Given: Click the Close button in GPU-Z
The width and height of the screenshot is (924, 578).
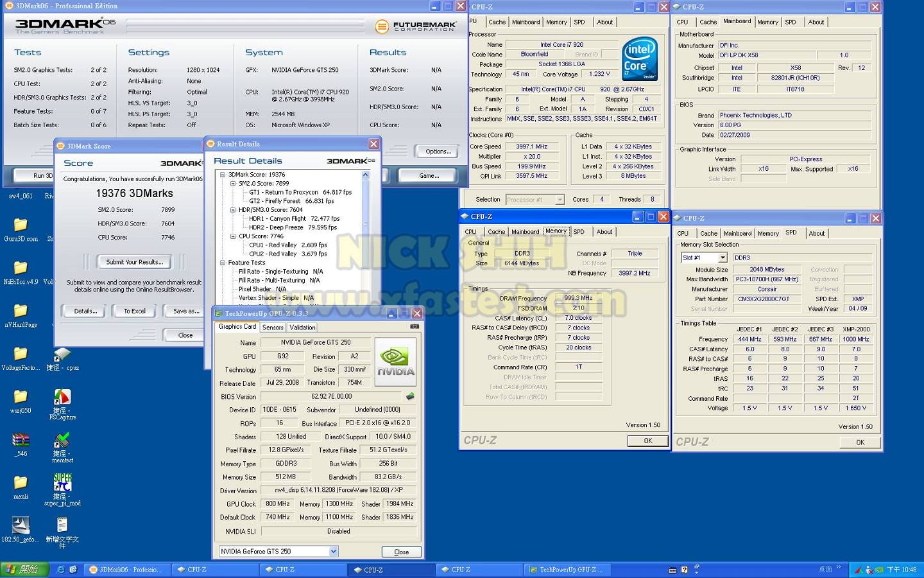Looking at the screenshot, I should [x=402, y=552].
